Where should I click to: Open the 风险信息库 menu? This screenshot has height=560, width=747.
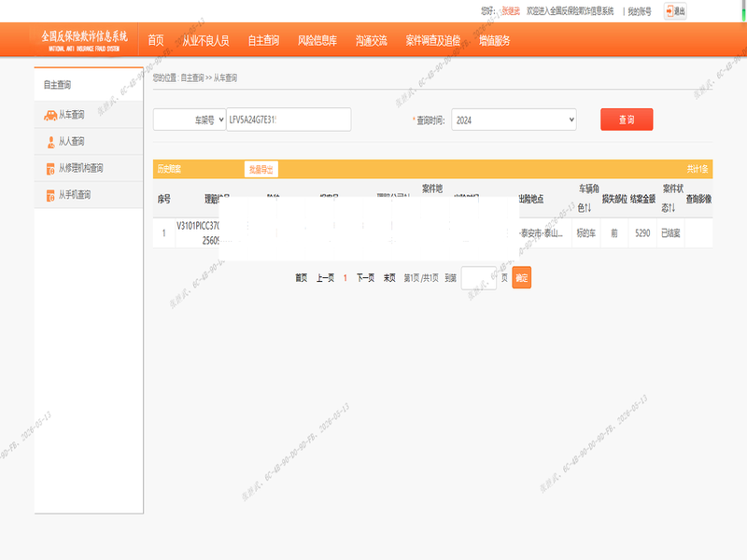coord(317,40)
